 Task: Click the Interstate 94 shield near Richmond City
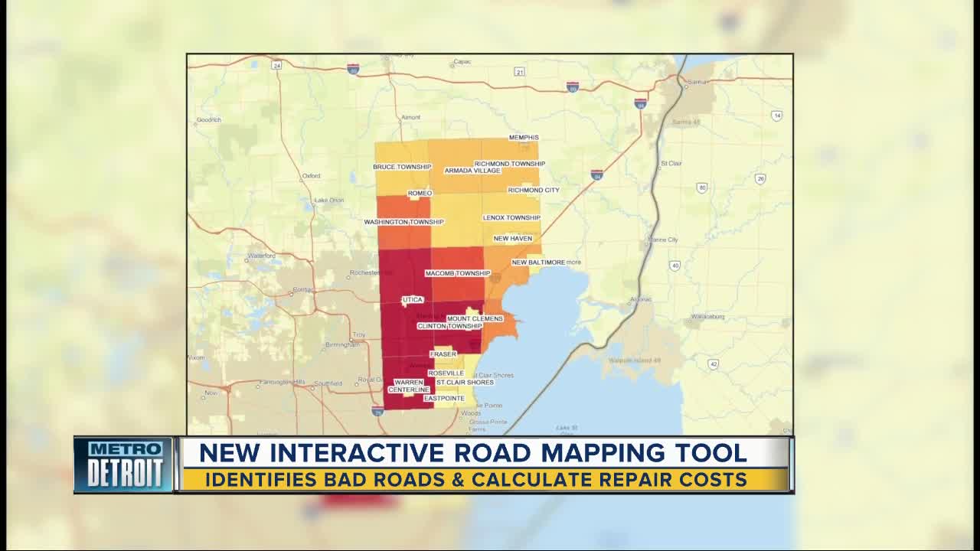pyautogui.click(x=596, y=174)
